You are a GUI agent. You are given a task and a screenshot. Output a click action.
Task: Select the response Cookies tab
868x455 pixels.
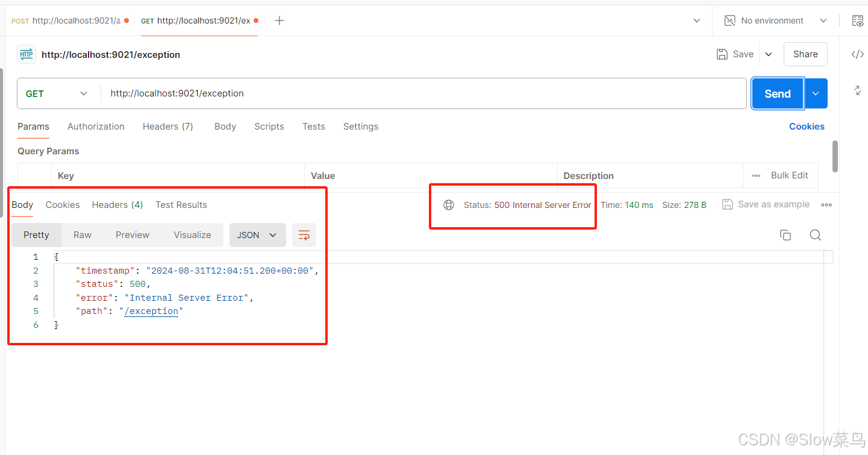63,205
